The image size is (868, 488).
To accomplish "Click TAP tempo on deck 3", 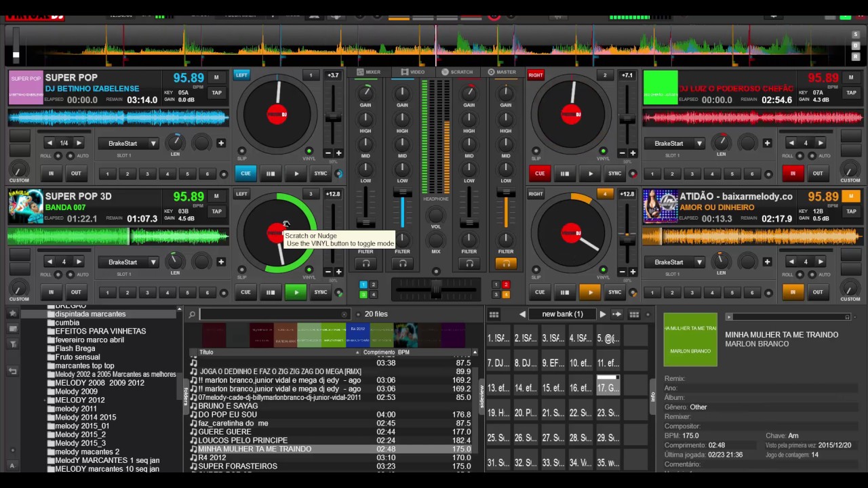I will coord(216,211).
